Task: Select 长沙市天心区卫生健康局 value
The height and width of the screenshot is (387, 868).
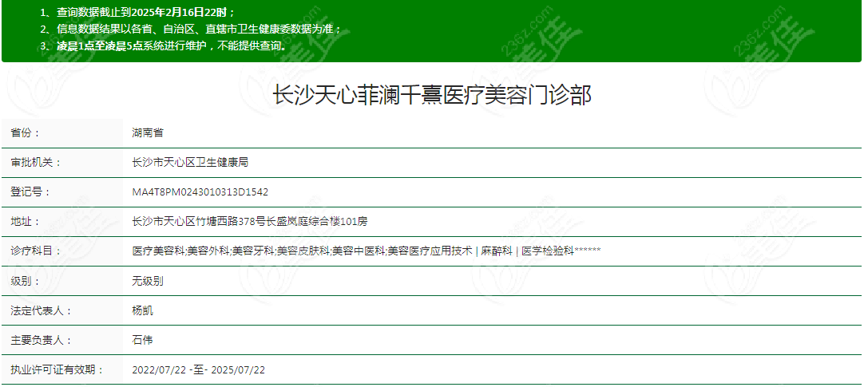Action: pyautogui.click(x=189, y=163)
